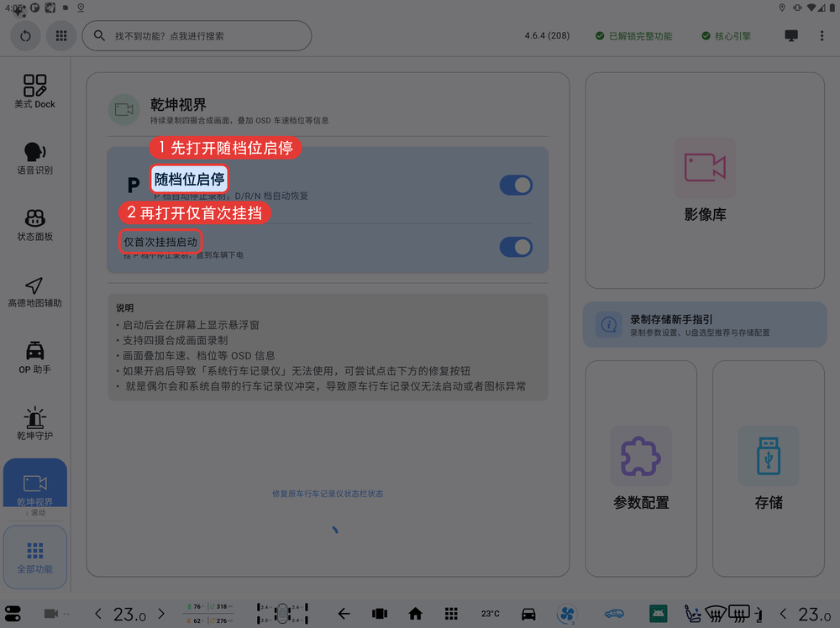This screenshot has width=840, height=628.
Task: Click the feature search field
Action: (x=197, y=36)
